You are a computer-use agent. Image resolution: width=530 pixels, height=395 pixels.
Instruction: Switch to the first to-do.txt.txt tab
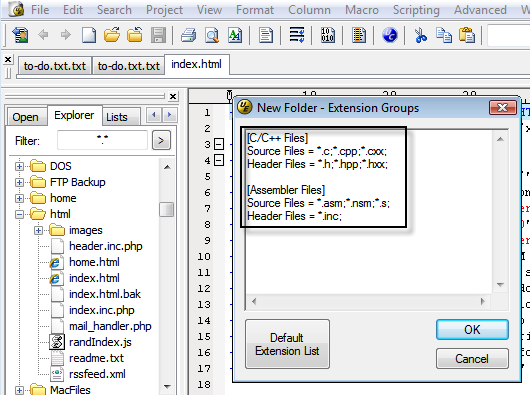[x=54, y=66]
